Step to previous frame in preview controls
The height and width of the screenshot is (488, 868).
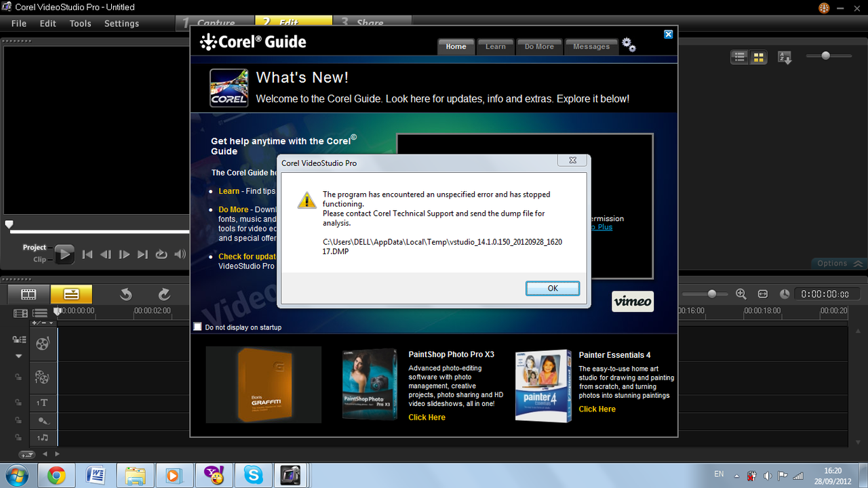(x=106, y=254)
